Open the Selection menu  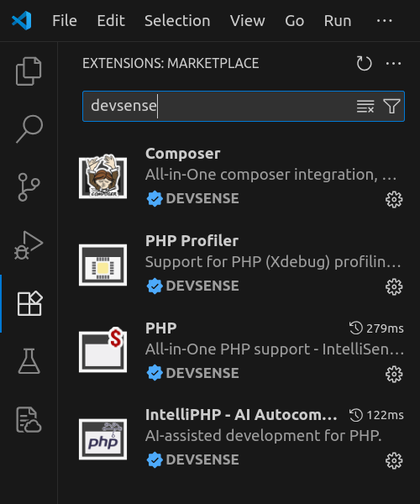tap(177, 21)
